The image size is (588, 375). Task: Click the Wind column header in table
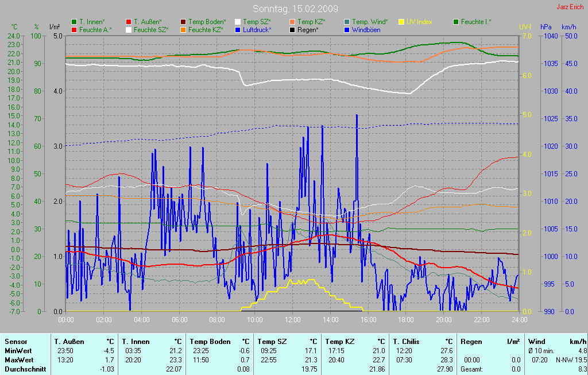pyautogui.click(x=537, y=342)
